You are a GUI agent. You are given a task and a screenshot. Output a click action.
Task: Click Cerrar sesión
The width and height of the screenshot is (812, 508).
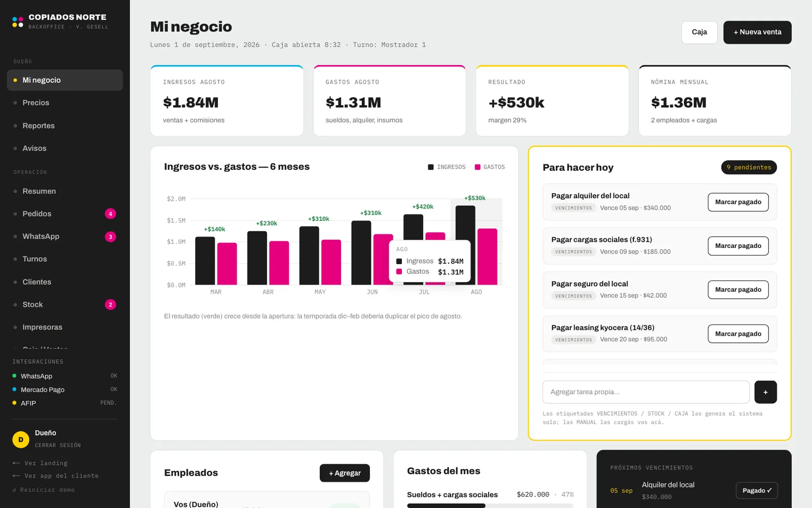coord(58,446)
